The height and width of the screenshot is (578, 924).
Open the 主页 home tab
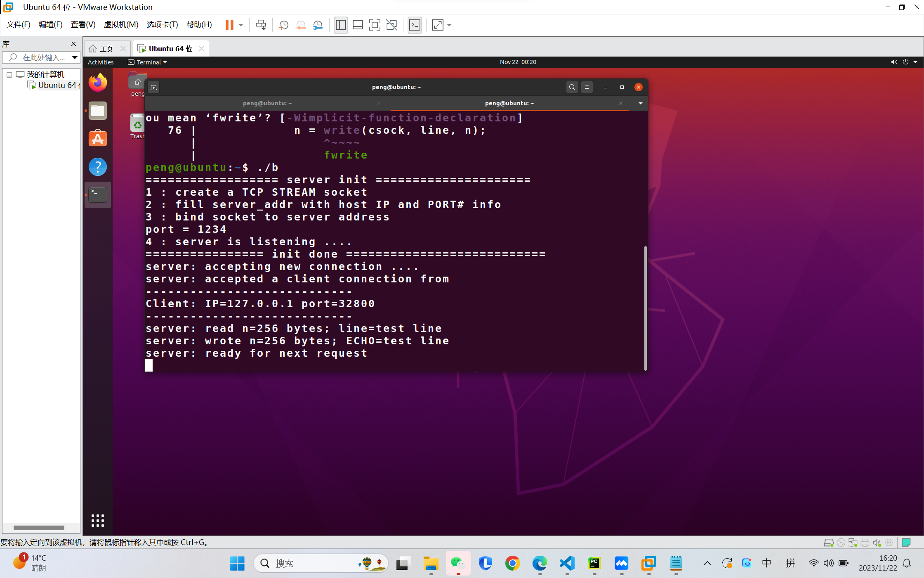pos(101,49)
